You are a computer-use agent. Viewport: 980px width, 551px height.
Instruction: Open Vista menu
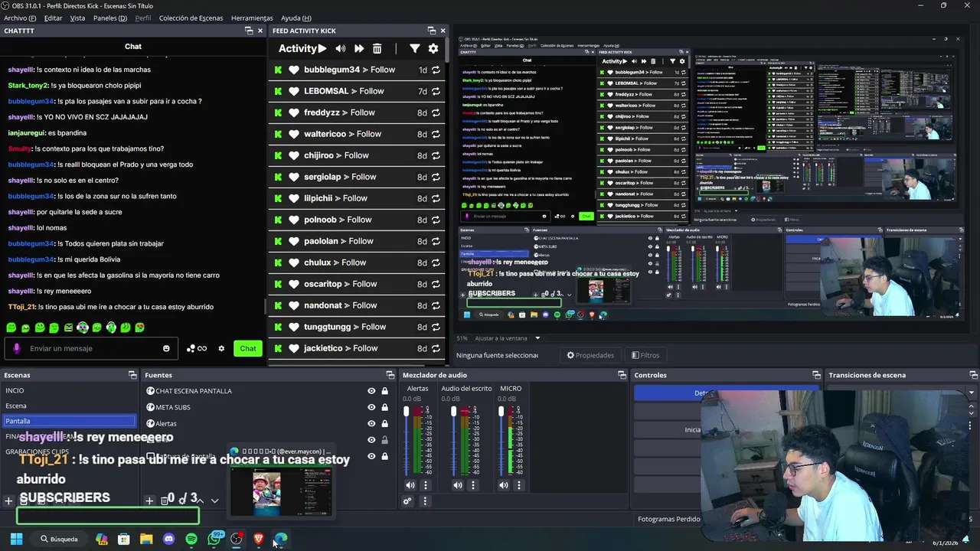coord(77,18)
